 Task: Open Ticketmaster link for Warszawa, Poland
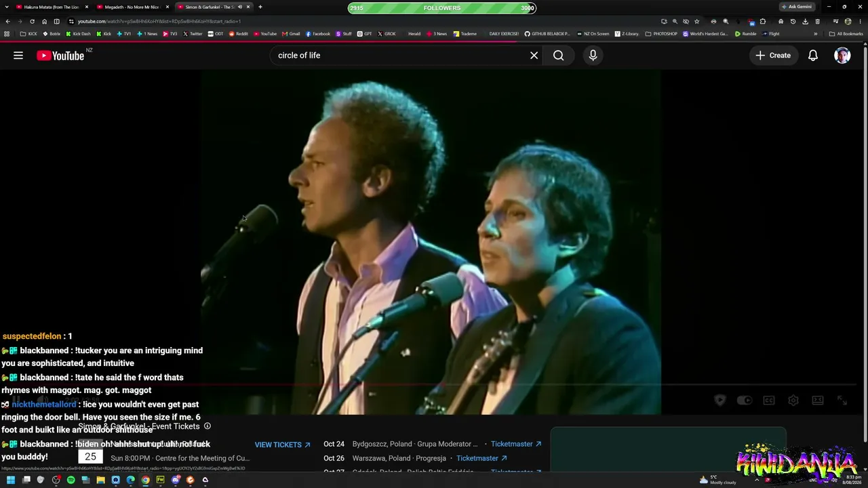[x=481, y=458]
